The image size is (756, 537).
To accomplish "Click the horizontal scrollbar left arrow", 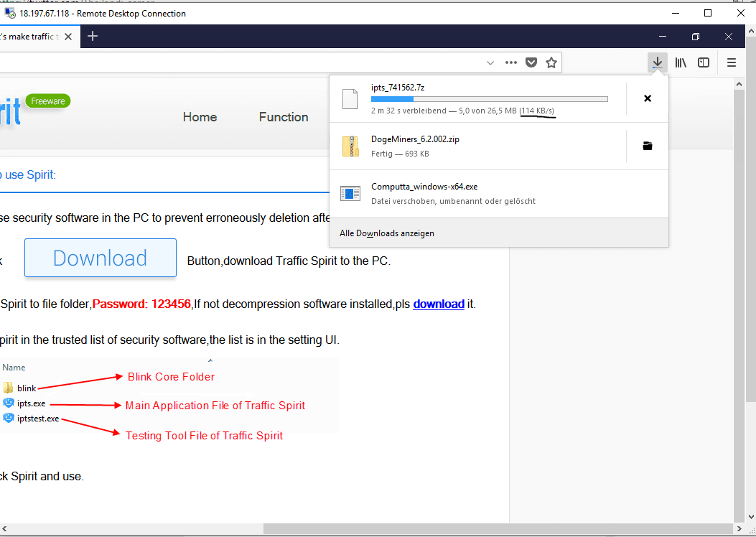I will point(5,528).
